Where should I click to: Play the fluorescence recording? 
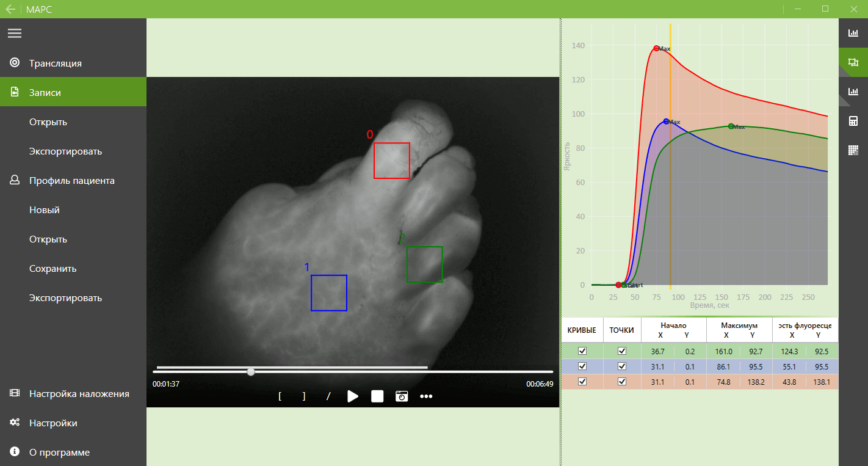tap(353, 396)
